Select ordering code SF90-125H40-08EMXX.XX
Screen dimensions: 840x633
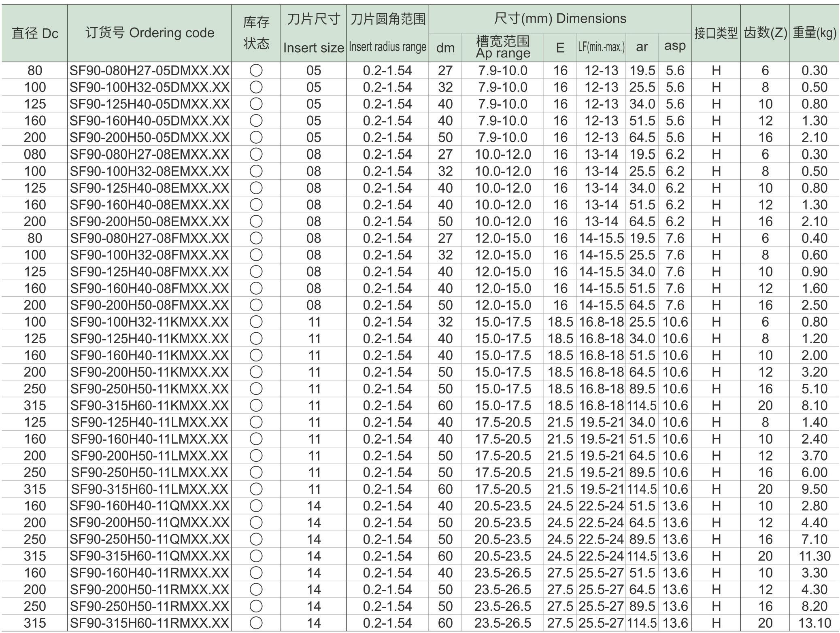[x=150, y=188]
